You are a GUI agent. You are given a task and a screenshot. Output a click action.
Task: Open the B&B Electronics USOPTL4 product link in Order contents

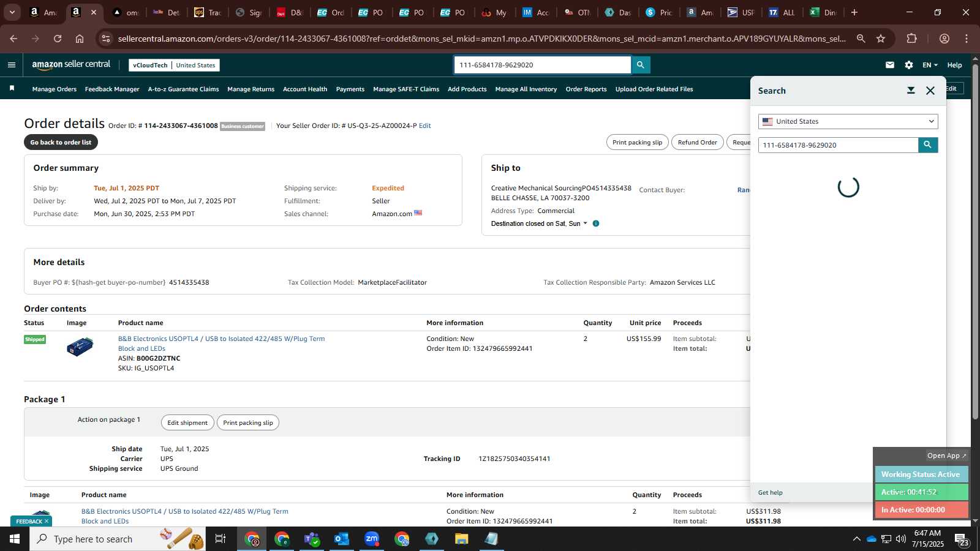[221, 343]
